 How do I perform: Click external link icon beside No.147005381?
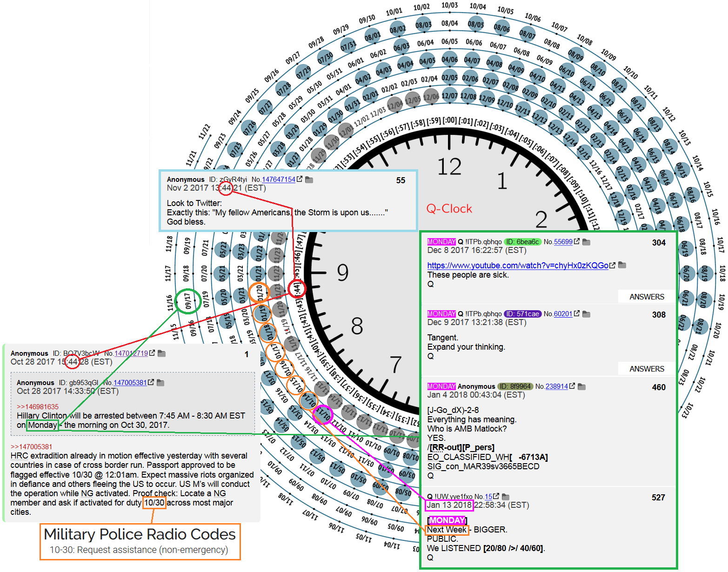[x=151, y=382]
